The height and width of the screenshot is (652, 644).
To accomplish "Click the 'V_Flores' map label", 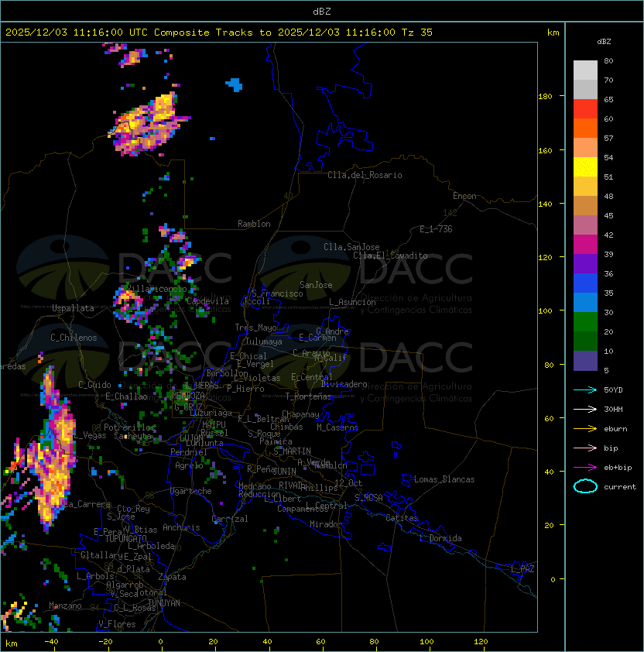I will pos(117,624).
